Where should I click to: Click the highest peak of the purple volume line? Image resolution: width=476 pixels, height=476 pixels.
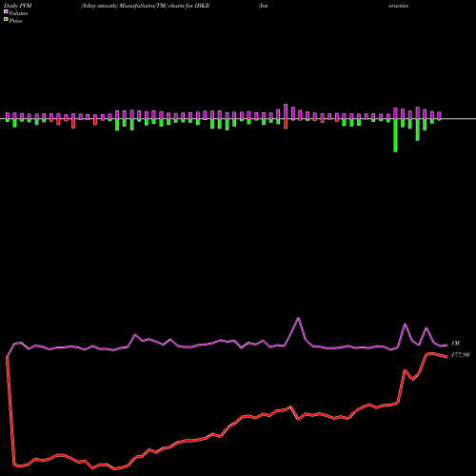[298, 318]
